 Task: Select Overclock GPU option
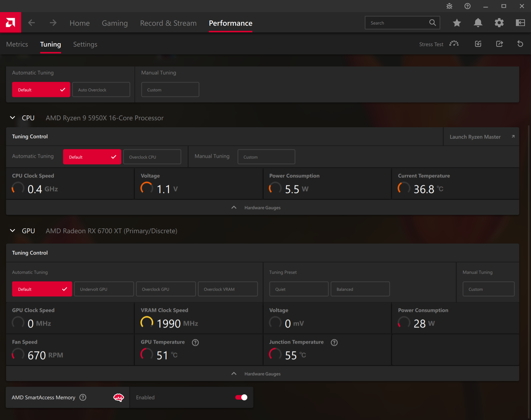coord(166,289)
